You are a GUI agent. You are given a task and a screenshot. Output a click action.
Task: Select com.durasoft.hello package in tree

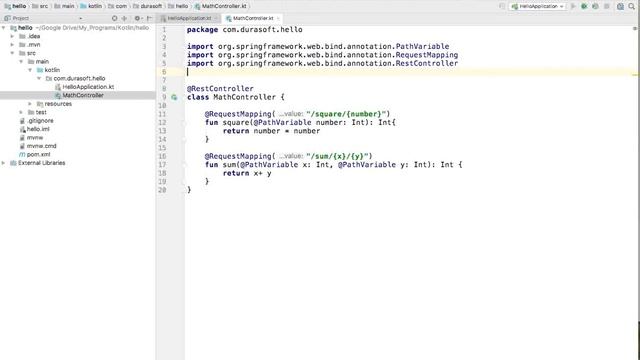76,78
